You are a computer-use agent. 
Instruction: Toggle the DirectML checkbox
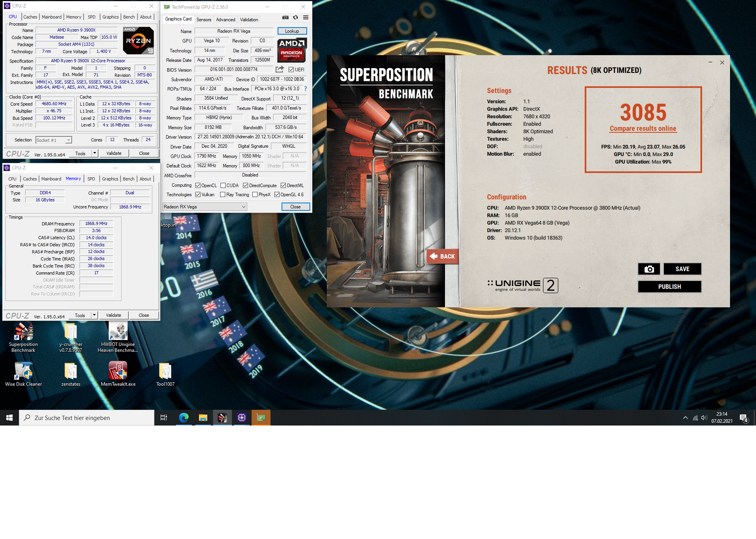pos(283,186)
